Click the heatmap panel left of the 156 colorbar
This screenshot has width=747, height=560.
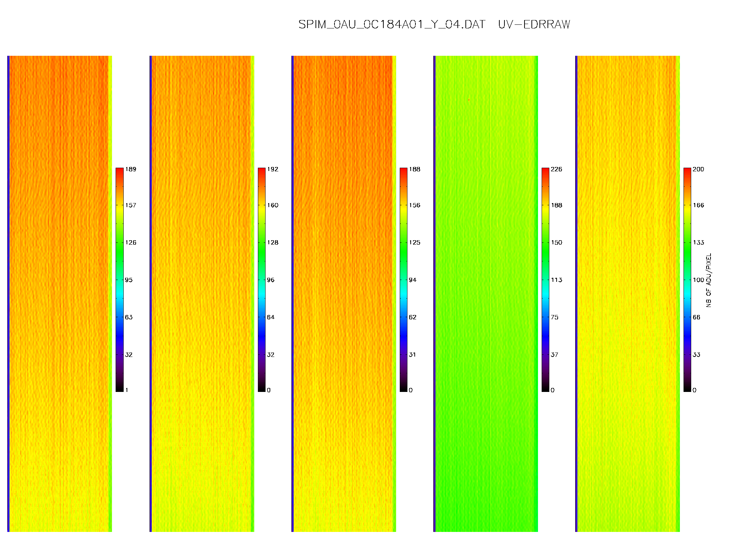[x=344, y=294]
